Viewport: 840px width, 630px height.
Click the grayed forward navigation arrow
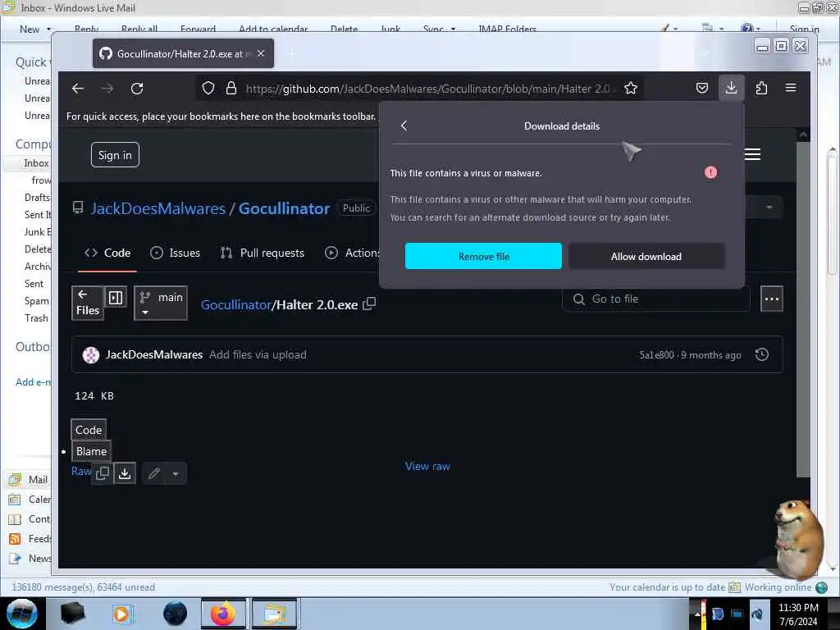pos(107,89)
